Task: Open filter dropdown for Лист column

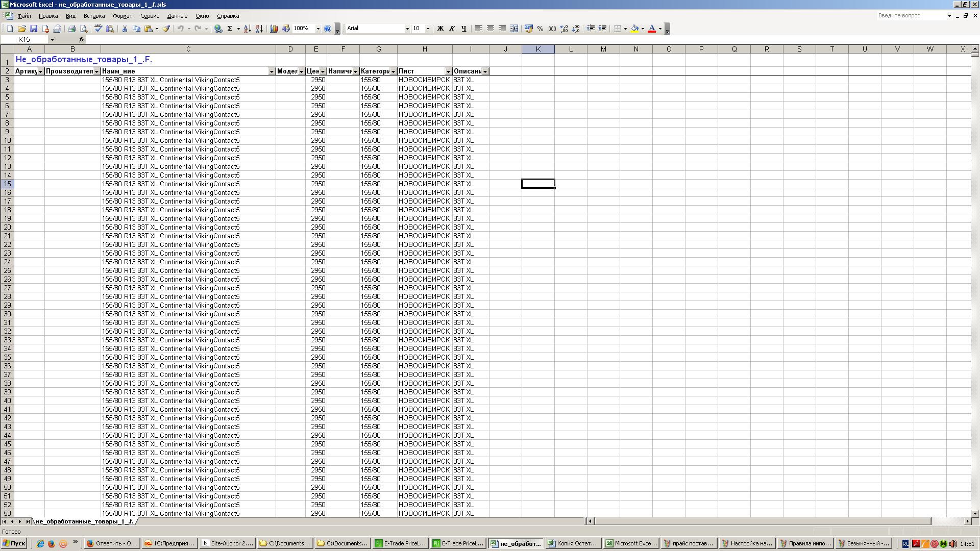Action: coord(448,71)
